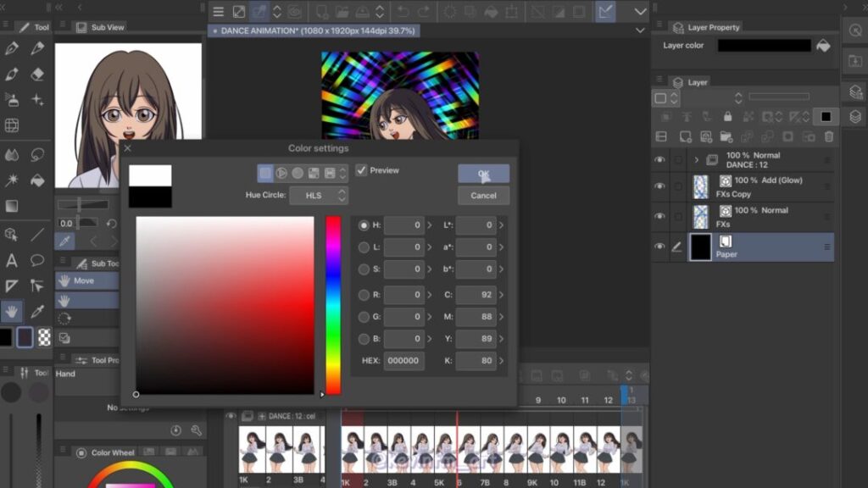The image size is (868, 488).
Task: Select the H radio button
Action: [364, 225]
